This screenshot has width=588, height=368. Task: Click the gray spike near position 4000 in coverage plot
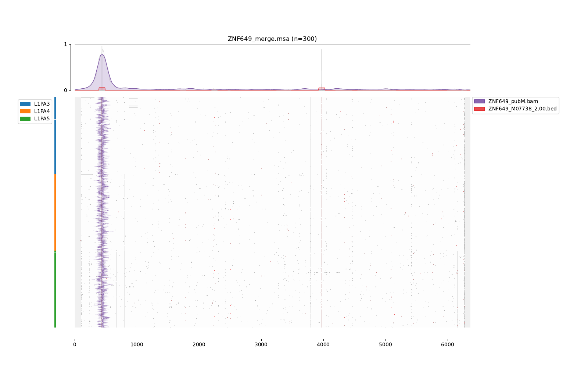click(322, 69)
